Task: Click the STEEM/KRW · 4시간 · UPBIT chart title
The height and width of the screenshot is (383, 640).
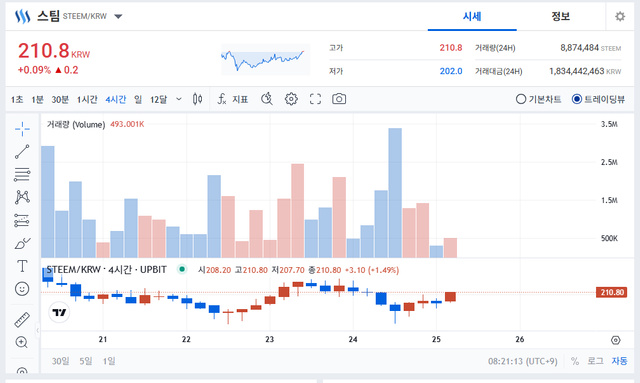Action: [106, 269]
